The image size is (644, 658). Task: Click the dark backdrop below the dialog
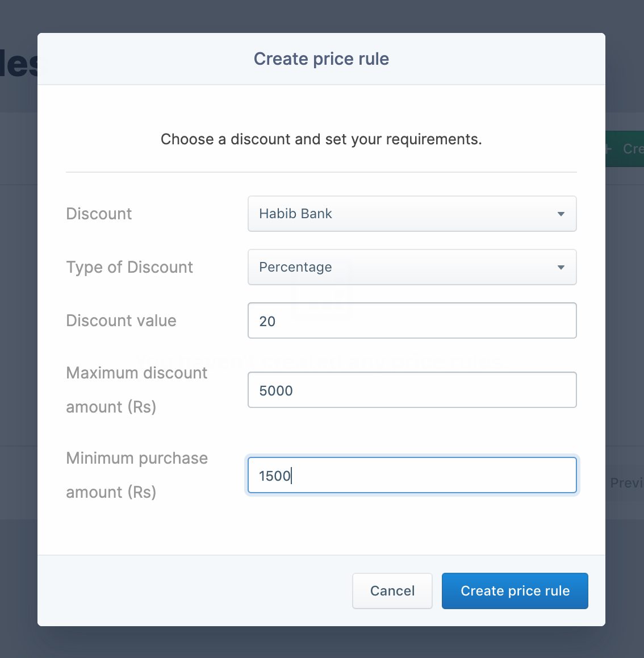(x=321, y=642)
